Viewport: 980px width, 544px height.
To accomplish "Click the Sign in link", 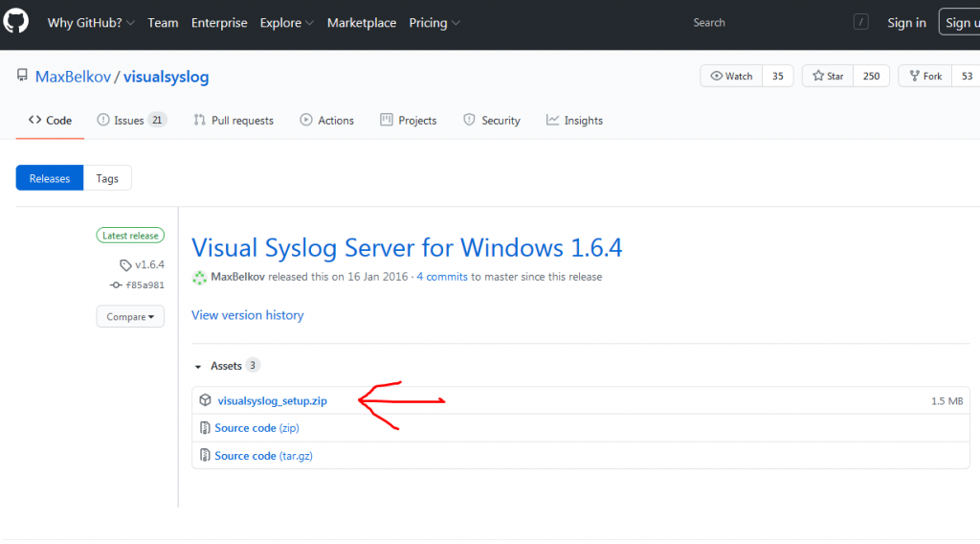I will (x=906, y=23).
